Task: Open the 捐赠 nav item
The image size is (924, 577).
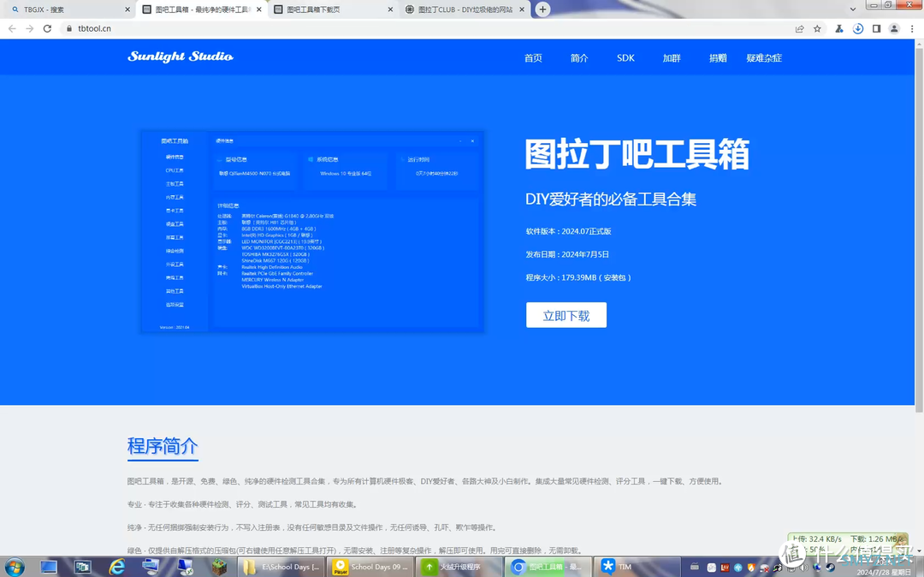Action: pos(718,57)
